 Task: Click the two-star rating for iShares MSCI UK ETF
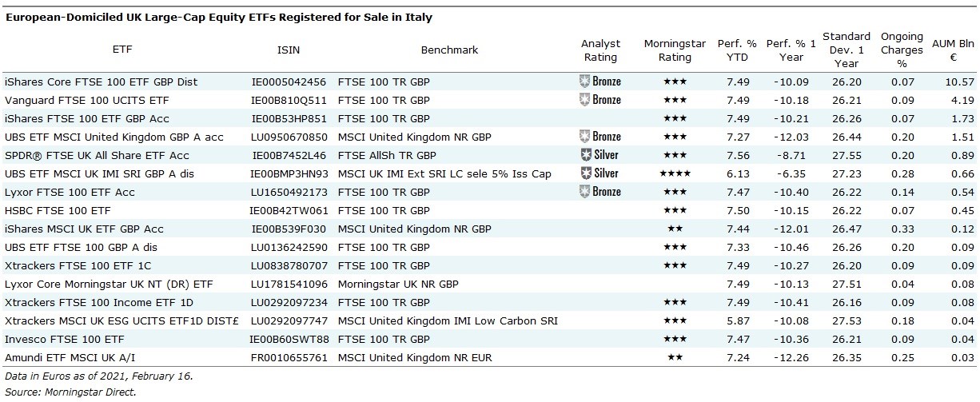675,229
